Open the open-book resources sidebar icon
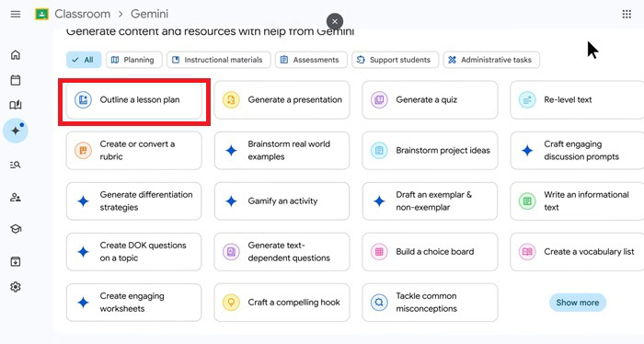The image size is (644, 344). click(16, 105)
